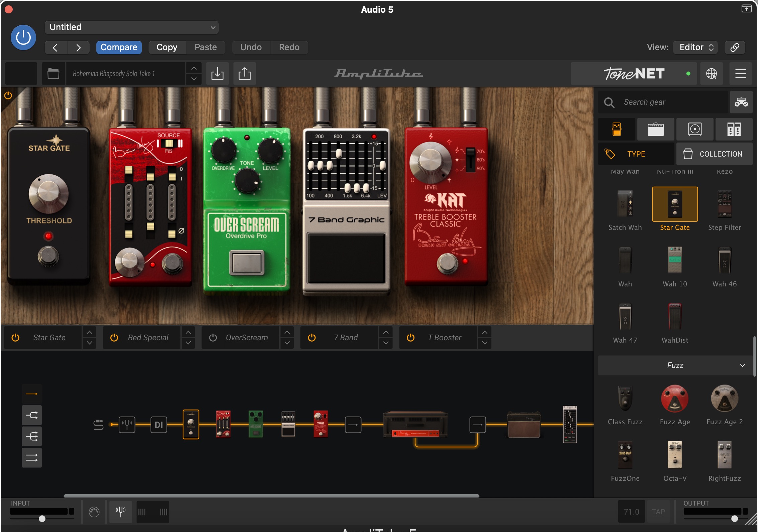Image resolution: width=758 pixels, height=532 pixels.
Task: Click the Copy button
Action: pos(167,48)
